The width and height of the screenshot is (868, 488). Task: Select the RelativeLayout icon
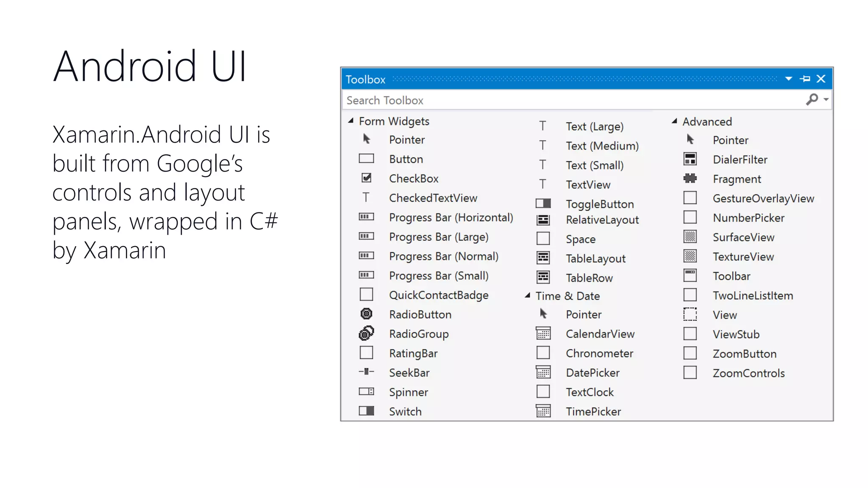[x=543, y=220]
